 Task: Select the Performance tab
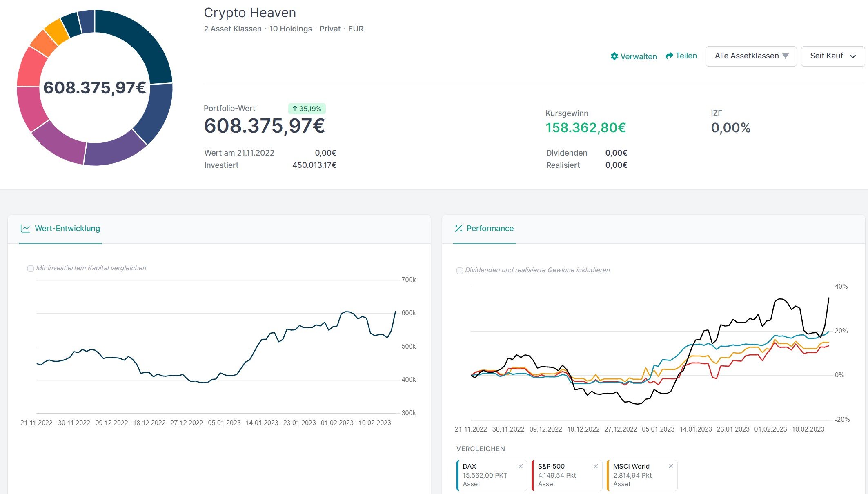(x=490, y=229)
